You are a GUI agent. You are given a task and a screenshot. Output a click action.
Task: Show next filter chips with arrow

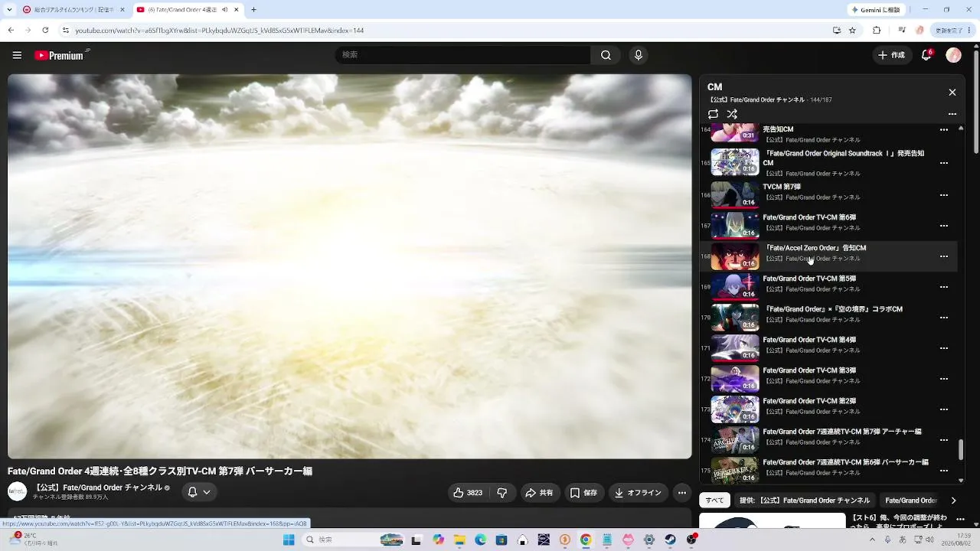click(953, 500)
